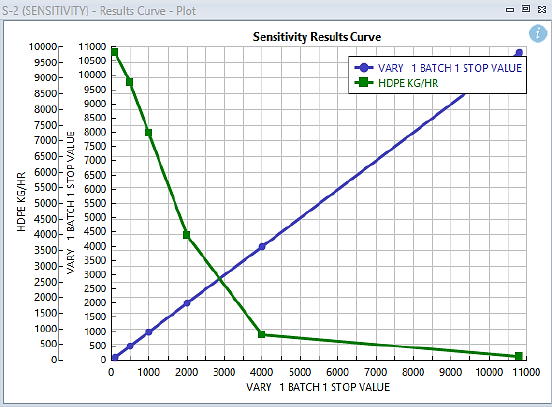Select blue data point at x 4000
This screenshot has width=552, height=407.
262,246
